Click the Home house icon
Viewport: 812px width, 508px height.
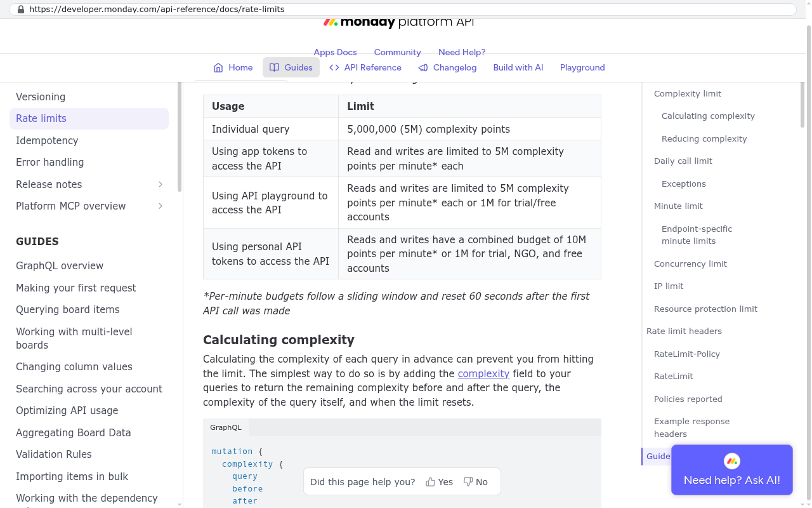(218, 67)
